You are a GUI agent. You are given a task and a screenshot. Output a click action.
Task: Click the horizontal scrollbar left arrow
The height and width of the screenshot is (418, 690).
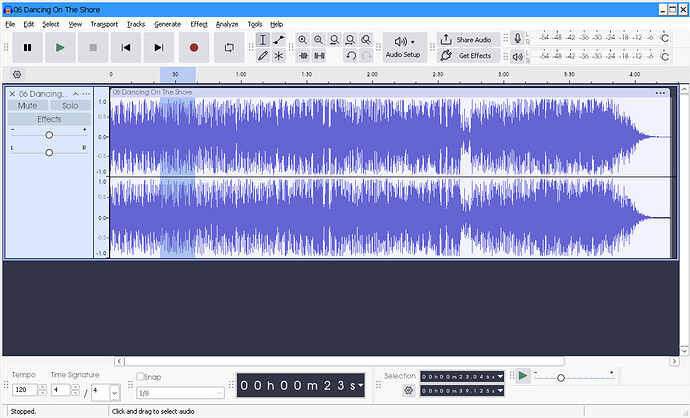coord(119,361)
